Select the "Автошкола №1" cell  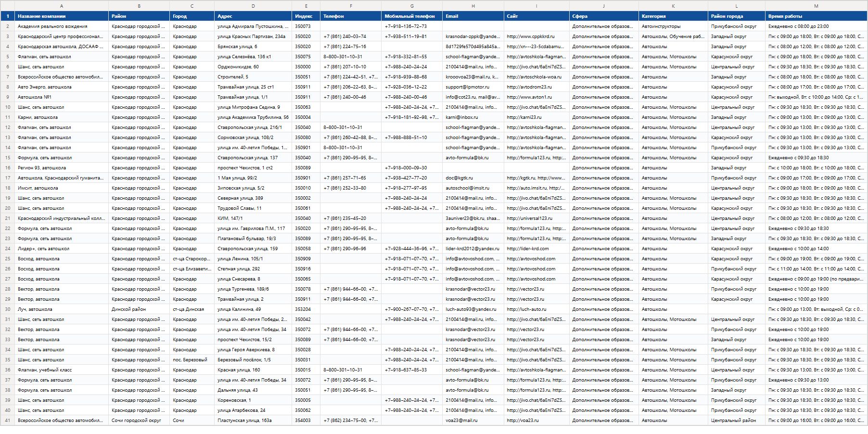pyautogui.click(x=62, y=97)
